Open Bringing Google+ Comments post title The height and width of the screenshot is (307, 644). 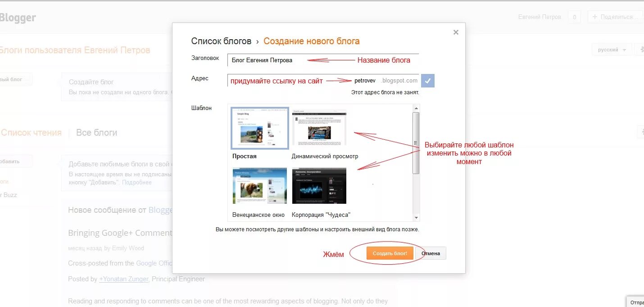120,233
